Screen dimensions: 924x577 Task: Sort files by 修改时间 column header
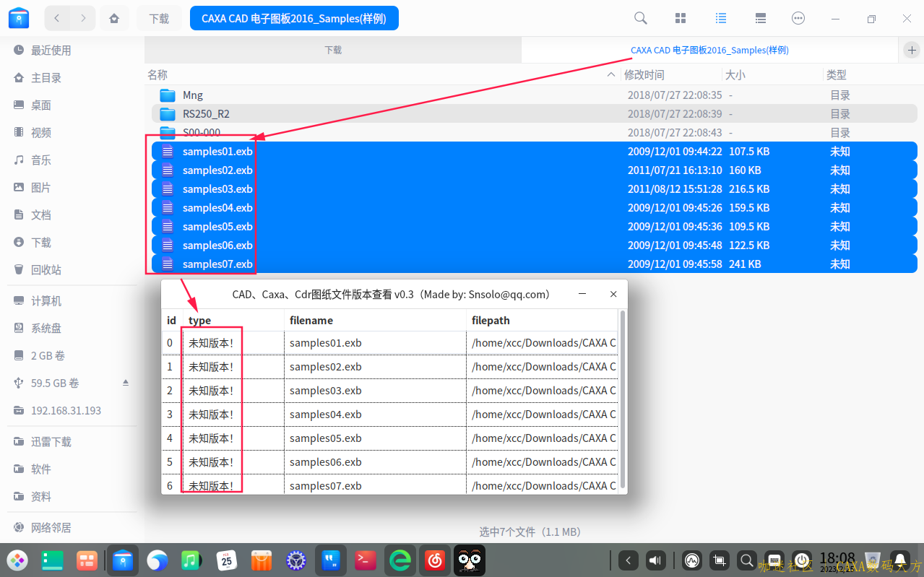coord(644,75)
